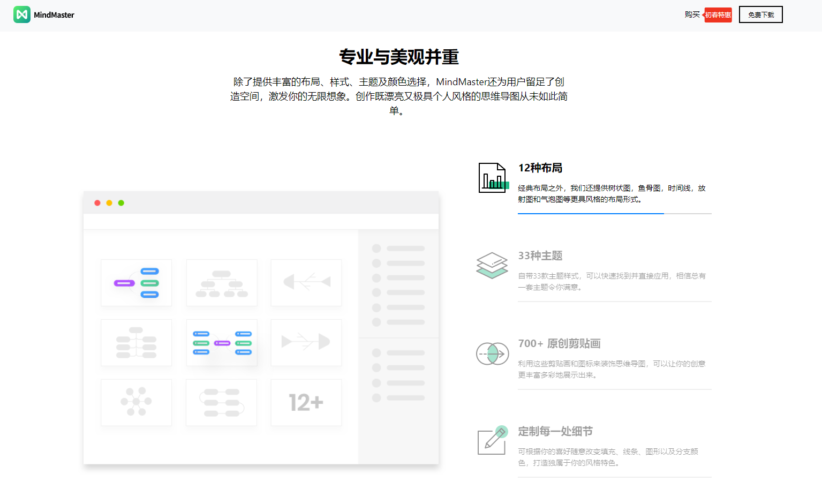Select the left-pointing fishbone layout thumbnail
The width and height of the screenshot is (822, 504).
coord(306,283)
